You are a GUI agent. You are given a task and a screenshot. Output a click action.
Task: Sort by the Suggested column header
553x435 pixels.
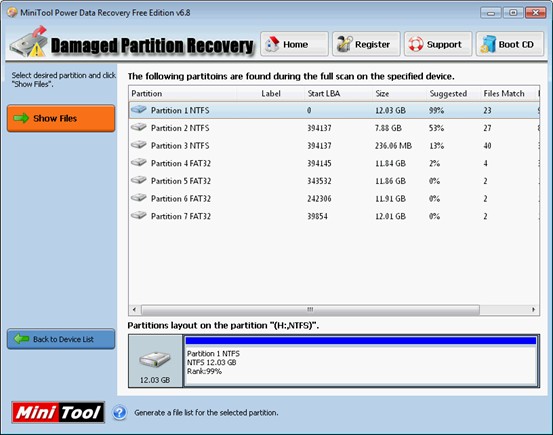453,93
